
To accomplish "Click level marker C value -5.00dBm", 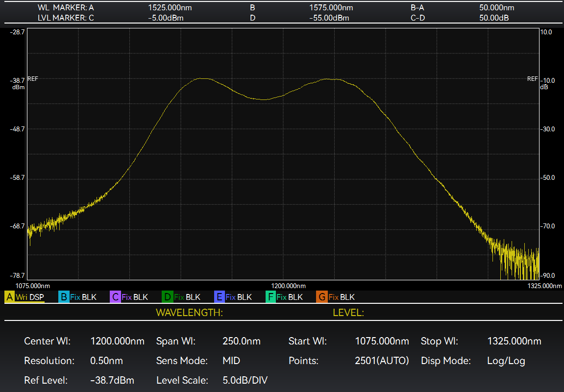I will 166,18.
